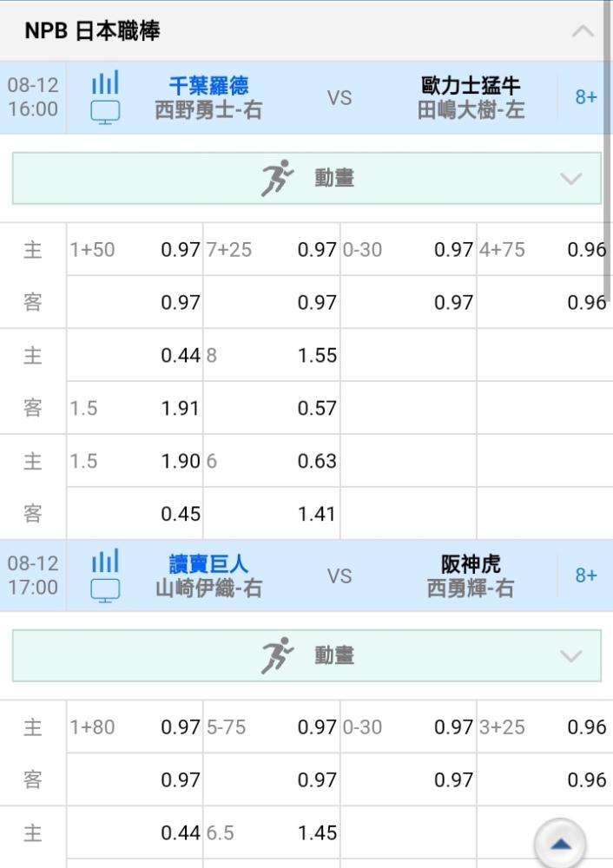Click the running man icon in second 動畫 bar
Viewport: 613px width, 868px height.
277,655
